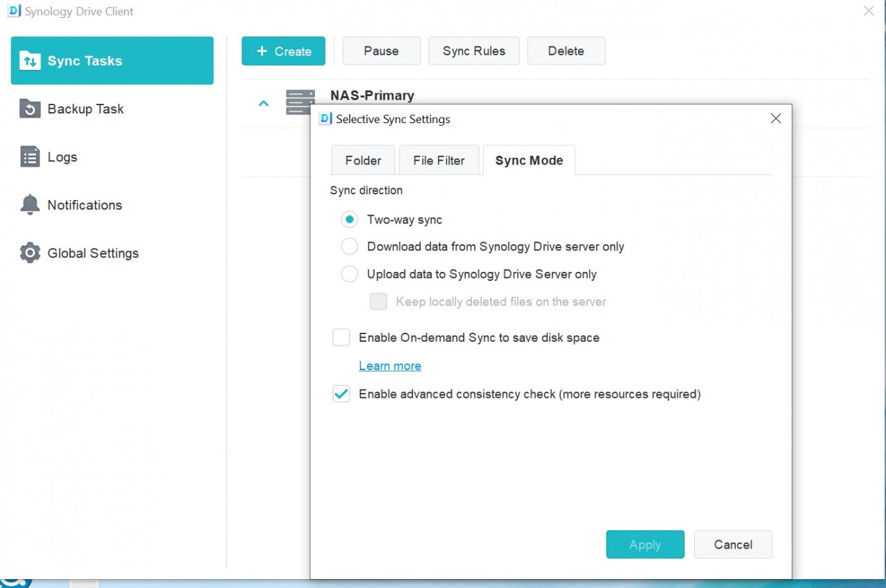The image size is (886, 588).
Task: Collapse the NAS-Primary task chevron
Action: 263,104
